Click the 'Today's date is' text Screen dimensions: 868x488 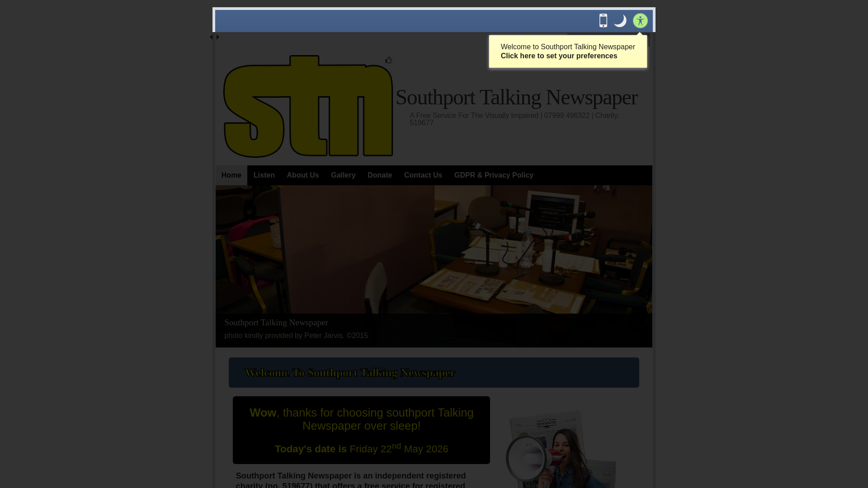(x=311, y=449)
